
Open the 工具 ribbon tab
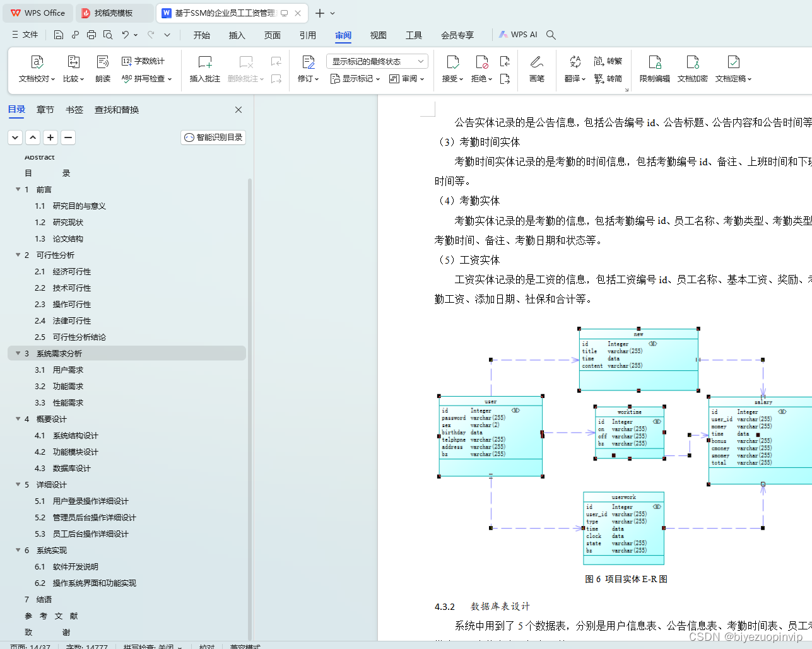414,35
